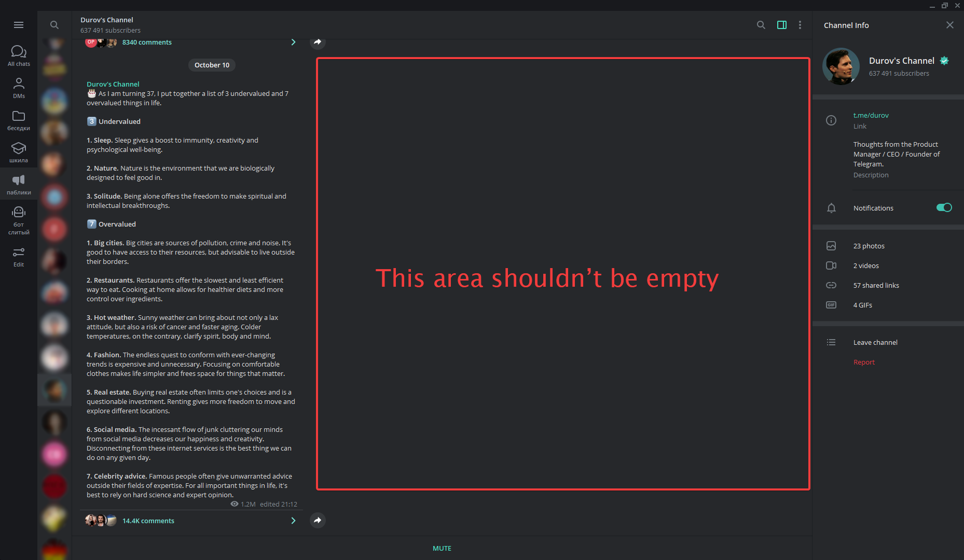Image resolution: width=964 pixels, height=560 pixels.
Task: Click the 'Overvalued' heading in the post
Action: pos(117,224)
